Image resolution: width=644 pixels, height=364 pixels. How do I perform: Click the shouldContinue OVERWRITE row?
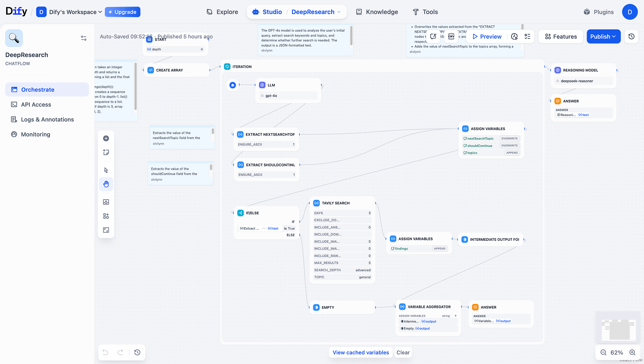pyautogui.click(x=491, y=146)
